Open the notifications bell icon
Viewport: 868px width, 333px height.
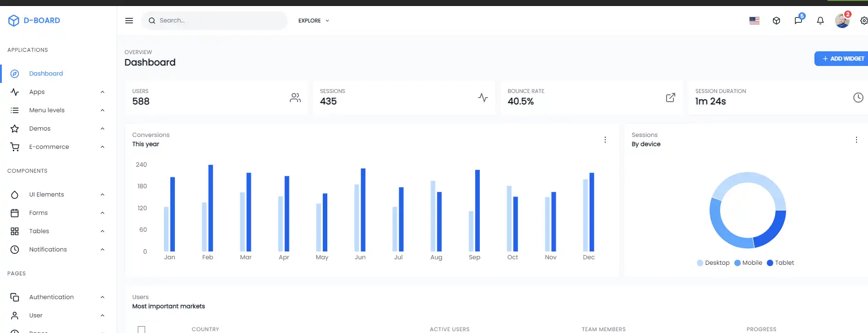820,21
